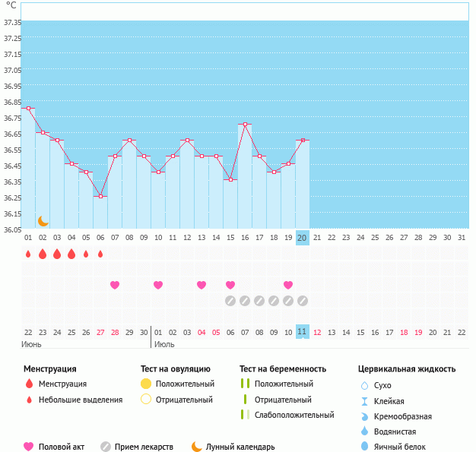The image size is (476, 452).
Task: Click the Лунный календарь legend label
Action: point(242,447)
